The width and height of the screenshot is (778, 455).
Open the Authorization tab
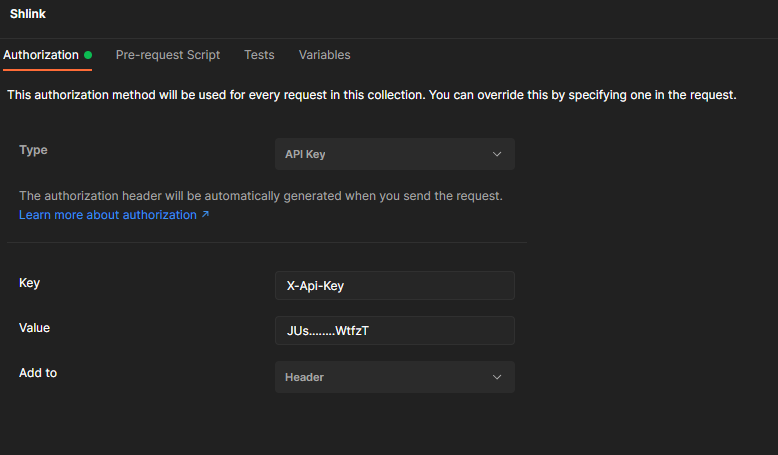click(41, 55)
